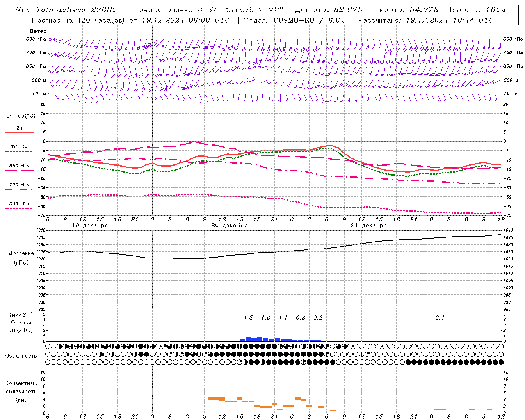Viewport: 525px width, 420px height.
Task: Click the forecast start time 19.12.2024 06:00 UTC
Action: point(185,20)
